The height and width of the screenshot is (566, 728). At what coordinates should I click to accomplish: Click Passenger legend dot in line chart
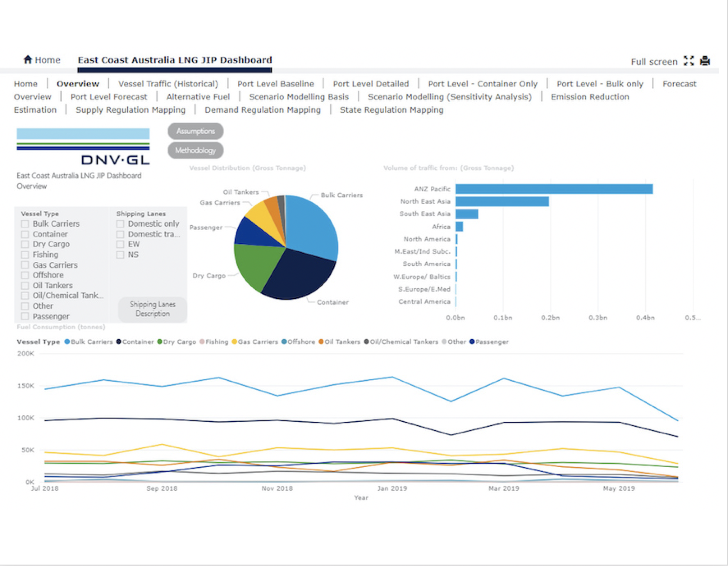472,342
